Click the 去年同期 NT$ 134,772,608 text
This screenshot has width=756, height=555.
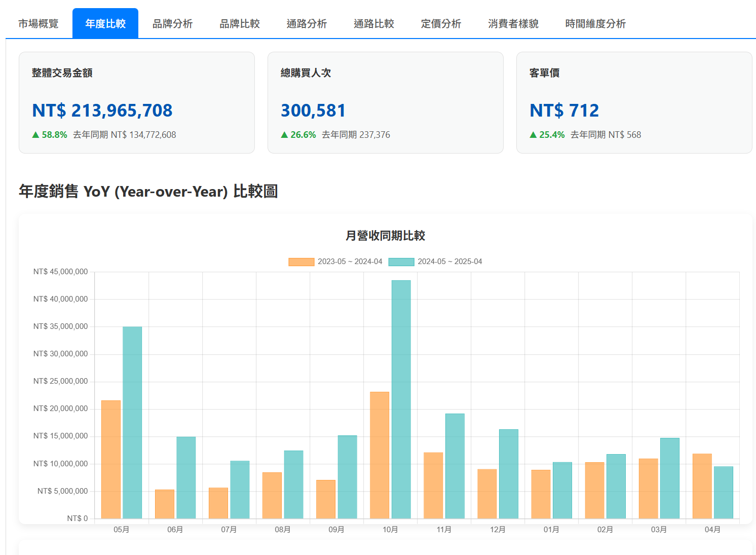point(125,135)
